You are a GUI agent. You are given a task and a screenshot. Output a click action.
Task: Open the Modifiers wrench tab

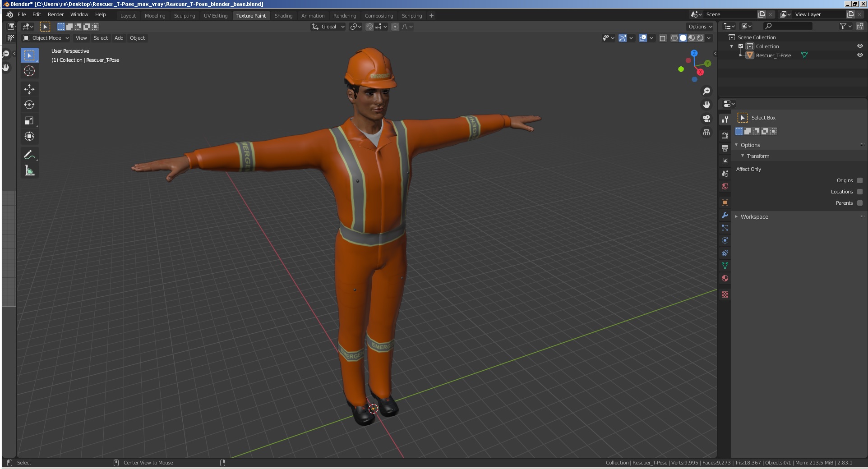pyautogui.click(x=725, y=215)
